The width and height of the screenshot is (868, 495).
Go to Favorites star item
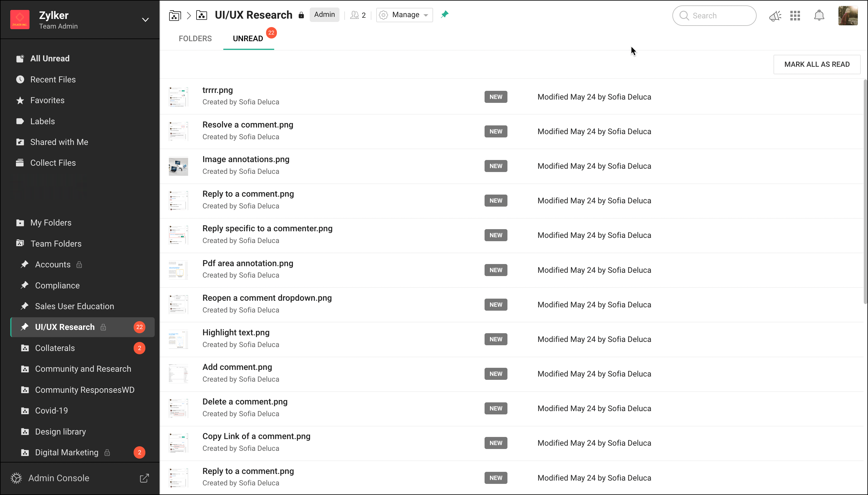[x=47, y=100]
